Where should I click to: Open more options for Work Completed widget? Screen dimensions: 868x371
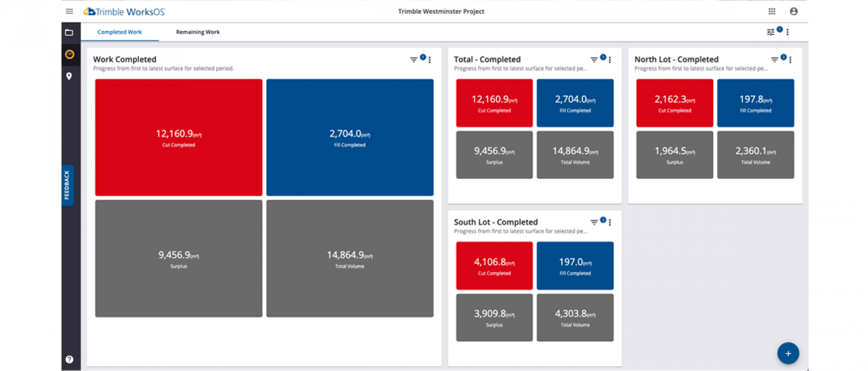(x=430, y=60)
